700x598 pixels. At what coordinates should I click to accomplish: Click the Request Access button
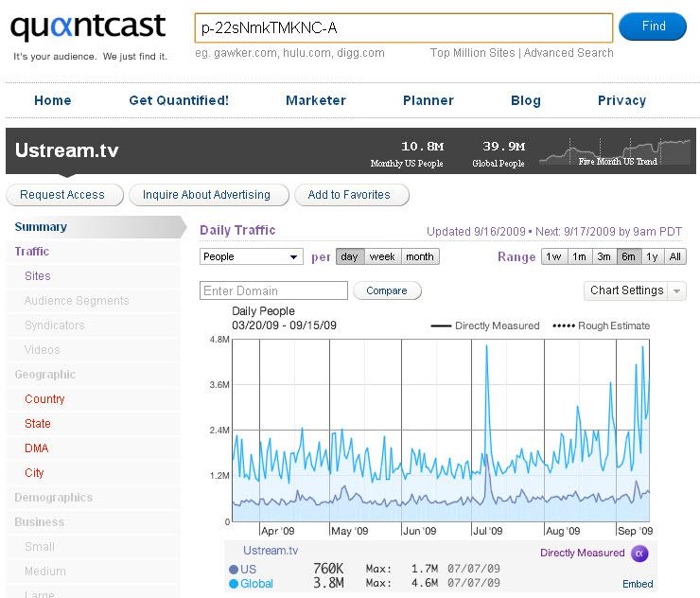[62, 195]
